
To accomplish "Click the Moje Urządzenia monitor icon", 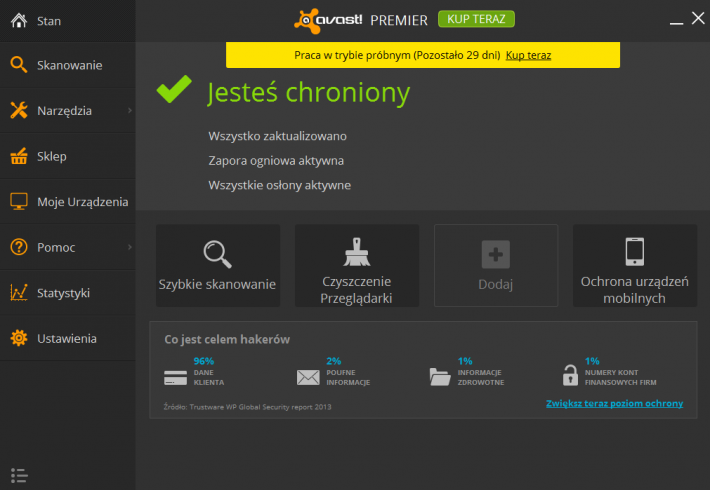I will pyautogui.click(x=19, y=202).
